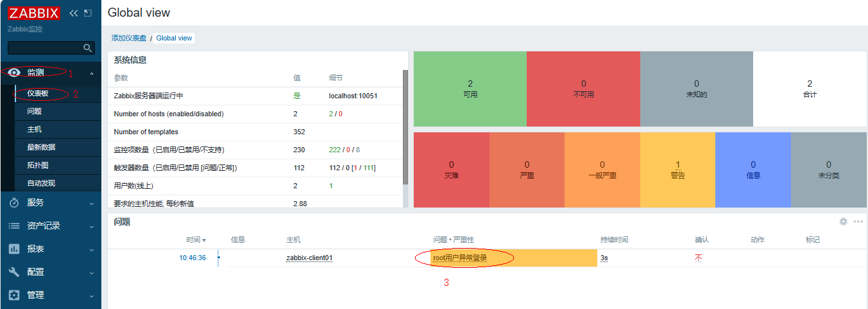Image resolution: width=868 pixels, height=309 pixels.
Task: Click the 配置 wrench icon
Action: tap(14, 272)
